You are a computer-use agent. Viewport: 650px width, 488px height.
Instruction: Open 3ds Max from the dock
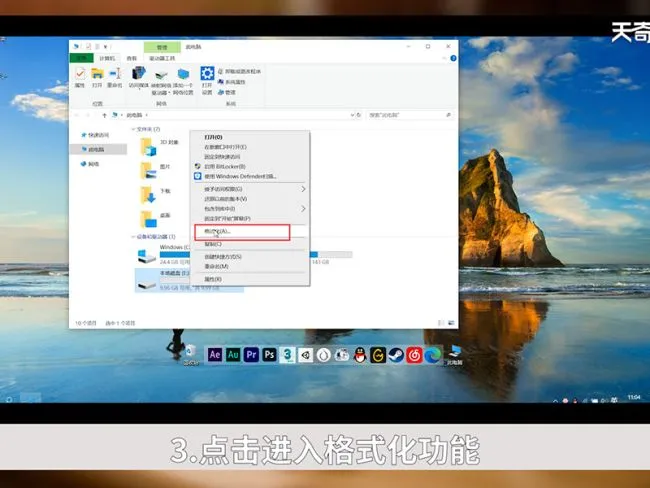point(287,355)
